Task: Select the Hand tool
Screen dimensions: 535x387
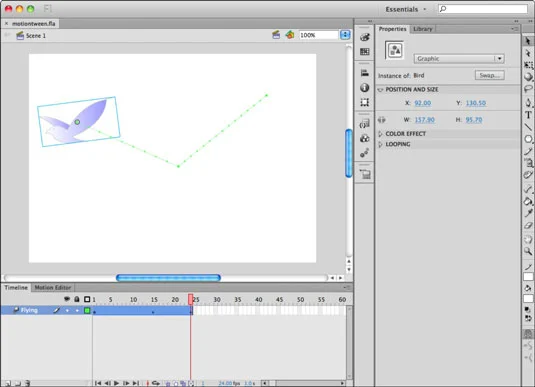Action: [x=528, y=240]
